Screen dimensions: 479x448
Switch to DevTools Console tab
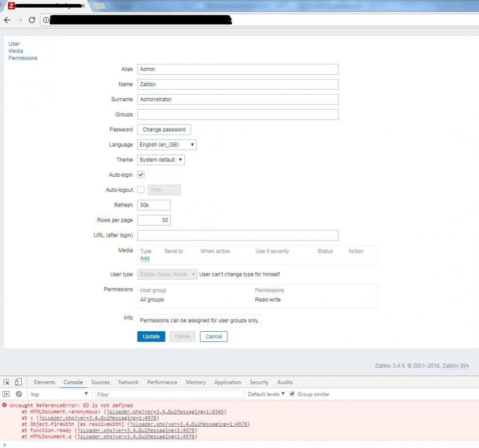73,382
